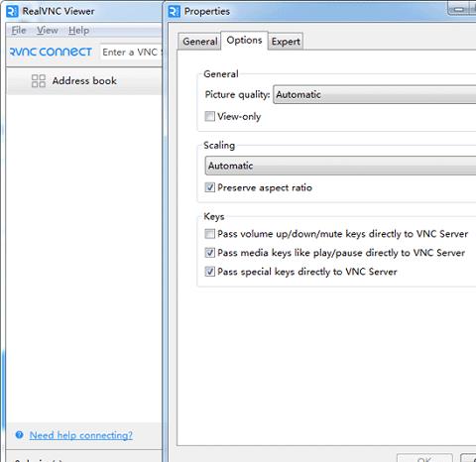Select the Options tab
Image resolution: width=476 pixels, height=462 pixels.
coord(244,41)
